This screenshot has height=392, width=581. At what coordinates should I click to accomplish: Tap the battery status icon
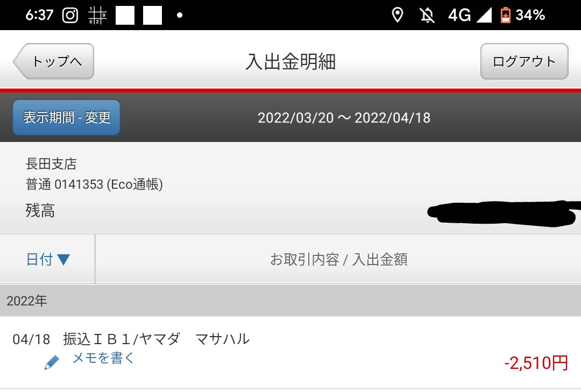(x=505, y=15)
